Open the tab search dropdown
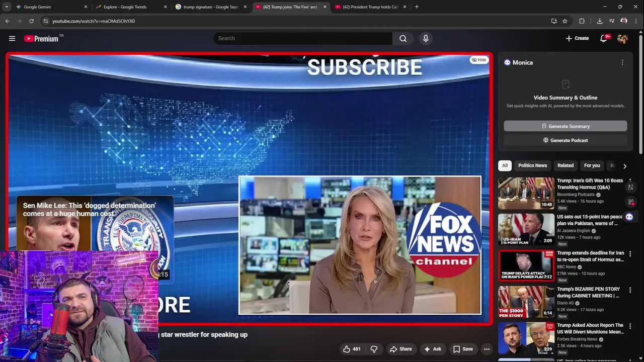The height and width of the screenshot is (362, 644). 7,7
